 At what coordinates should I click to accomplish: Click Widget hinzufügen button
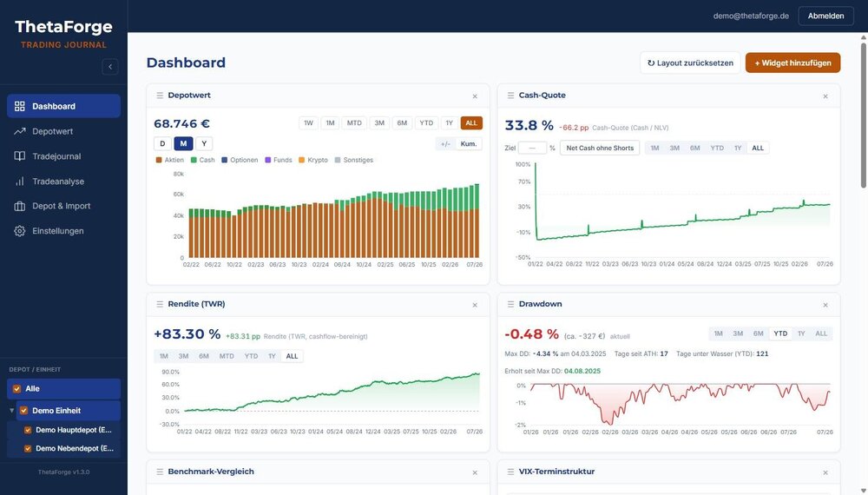[792, 63]
